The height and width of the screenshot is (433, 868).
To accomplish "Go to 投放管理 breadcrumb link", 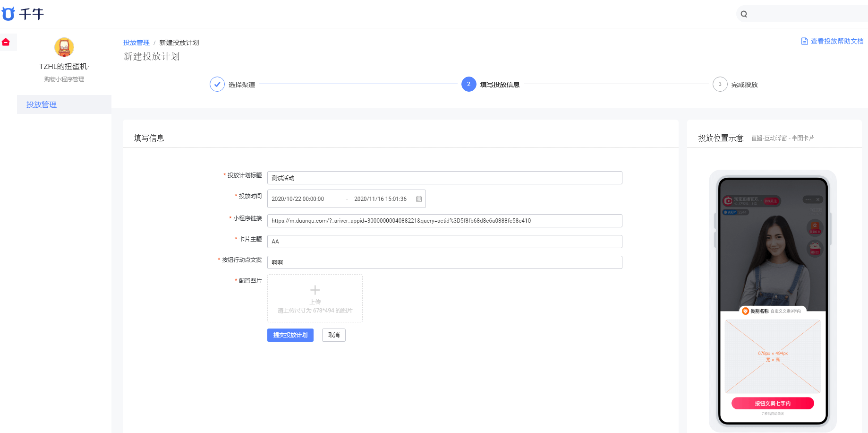I will 136,43.
